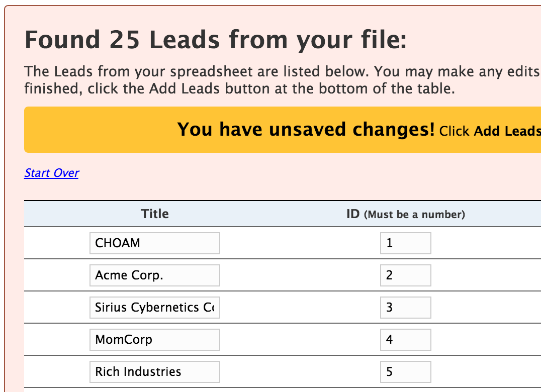Select the ID field showing 2
The image size is (541, 392).
click(405, 275)
